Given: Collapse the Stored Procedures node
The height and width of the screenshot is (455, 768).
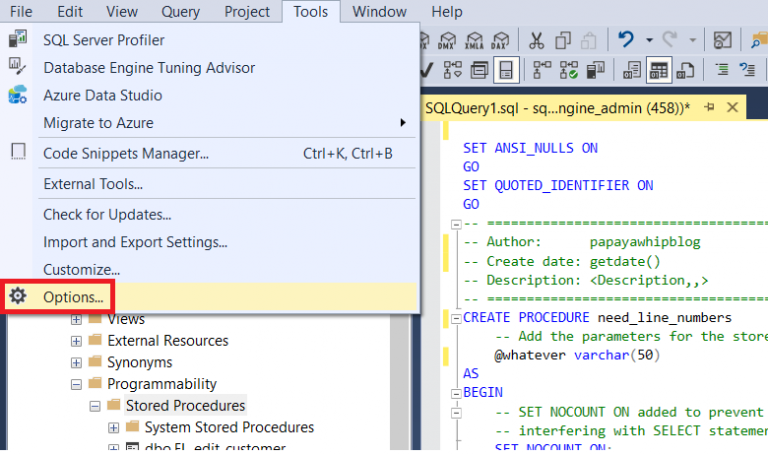Looking at the screenshot, I should pos(95,406).
